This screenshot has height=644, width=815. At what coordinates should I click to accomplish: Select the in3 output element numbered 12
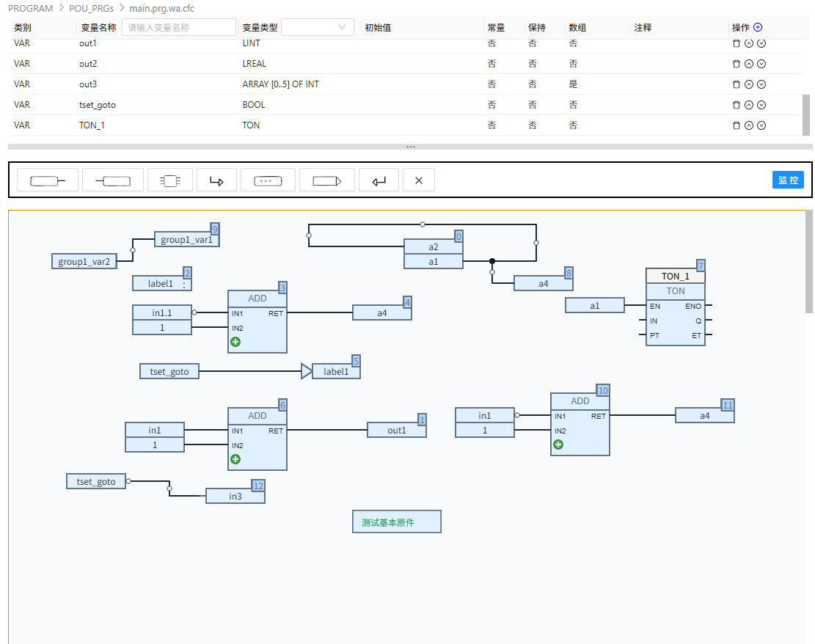[x=235, y=497]
